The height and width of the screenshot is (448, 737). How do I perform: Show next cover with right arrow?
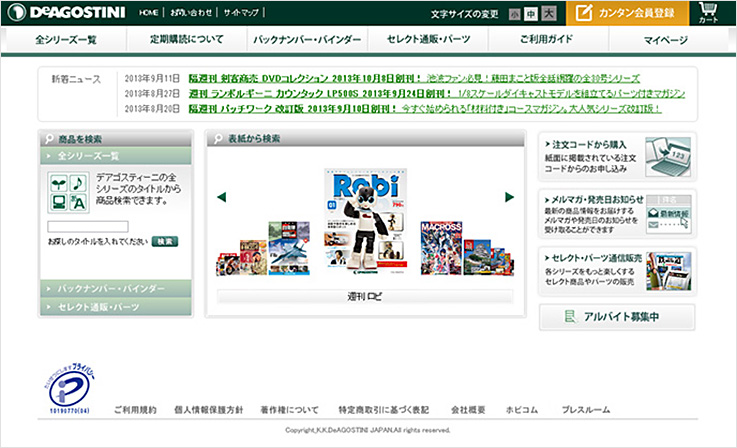pos(509,197)
